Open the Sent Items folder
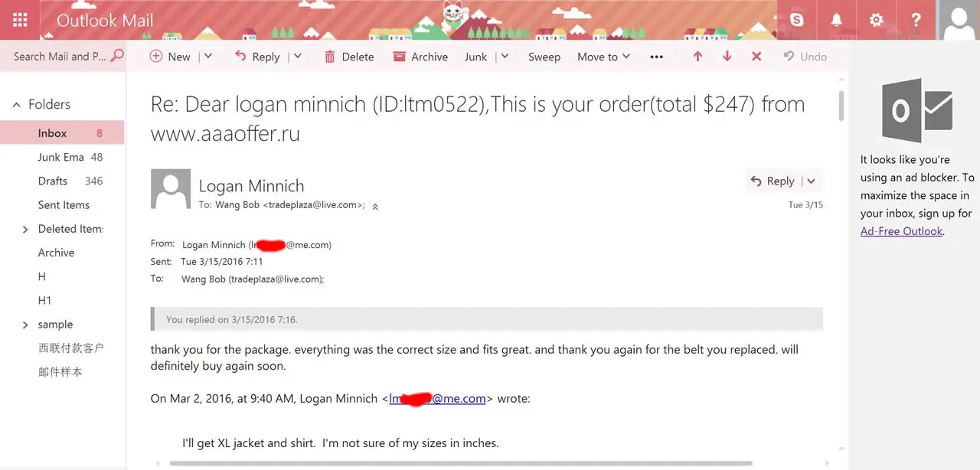The height and width of the screenshot is (470, 980). pyautogui.click(x=64, y=205)
